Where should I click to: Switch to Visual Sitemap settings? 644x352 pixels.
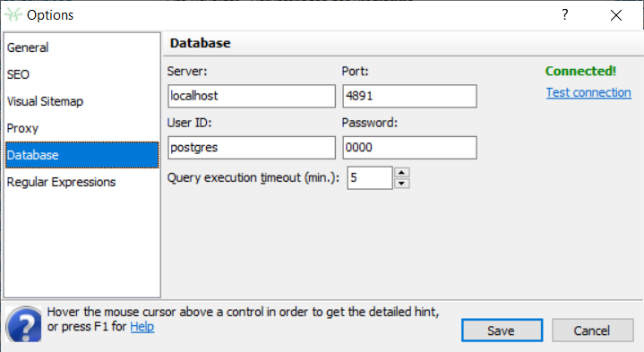point(82,101)
